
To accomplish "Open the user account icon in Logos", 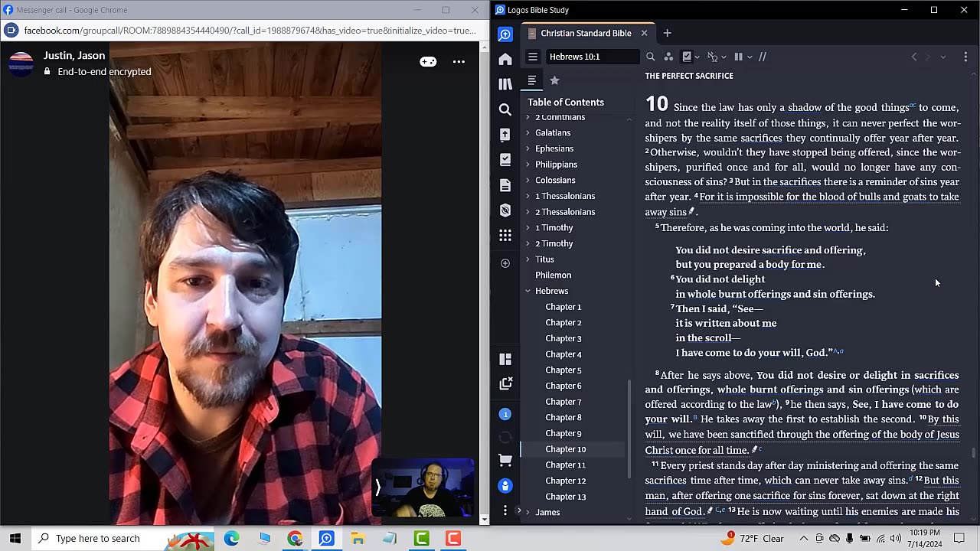I will click(505, 485).
